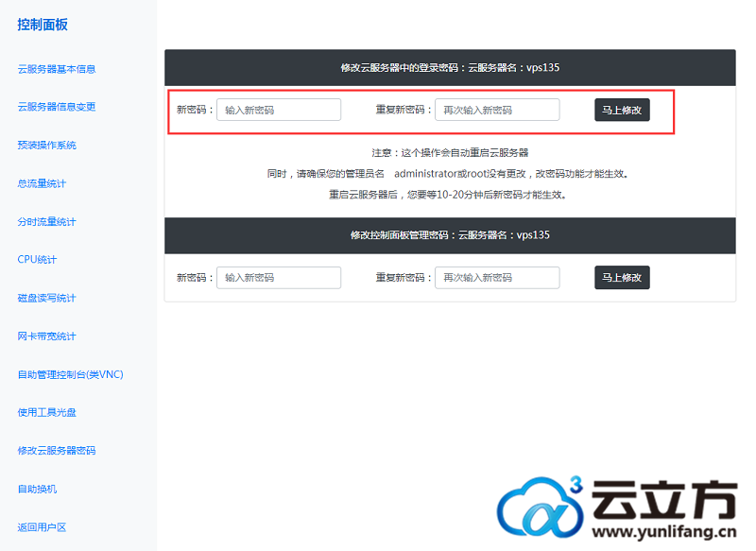
Task: Click the note 这个操作会自动重启云服务器
Action: [450, 153]
